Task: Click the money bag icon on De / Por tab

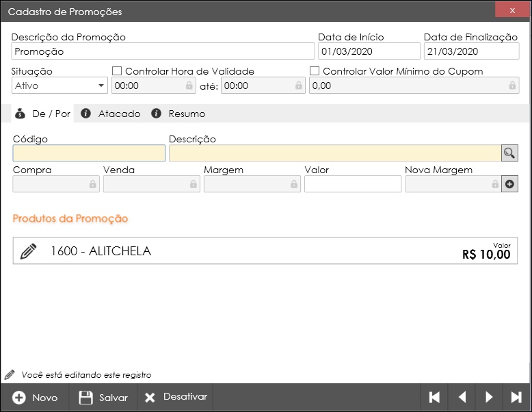Action: 20,114
